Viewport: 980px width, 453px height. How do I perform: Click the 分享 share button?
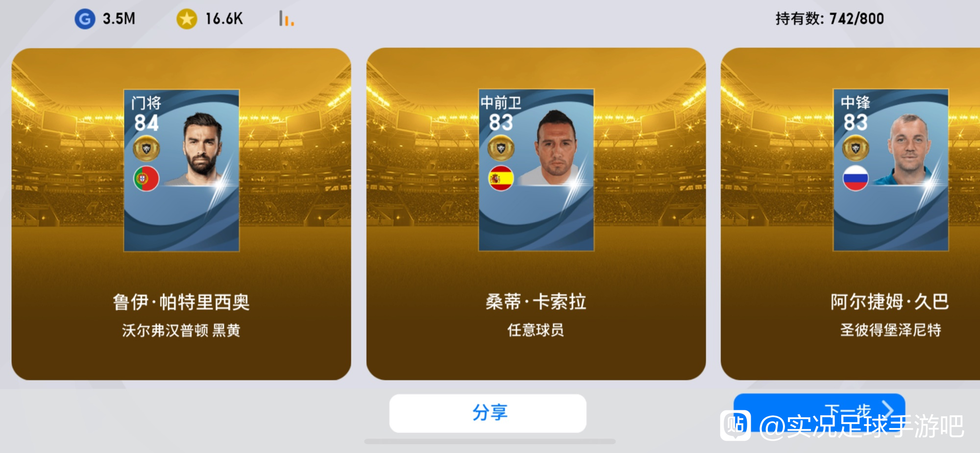(488, 413)
